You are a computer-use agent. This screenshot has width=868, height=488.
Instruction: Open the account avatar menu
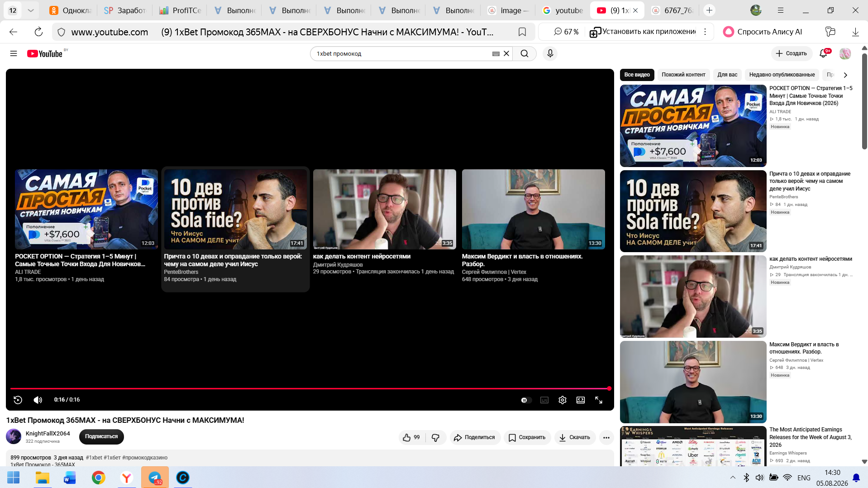pos(845,53)
